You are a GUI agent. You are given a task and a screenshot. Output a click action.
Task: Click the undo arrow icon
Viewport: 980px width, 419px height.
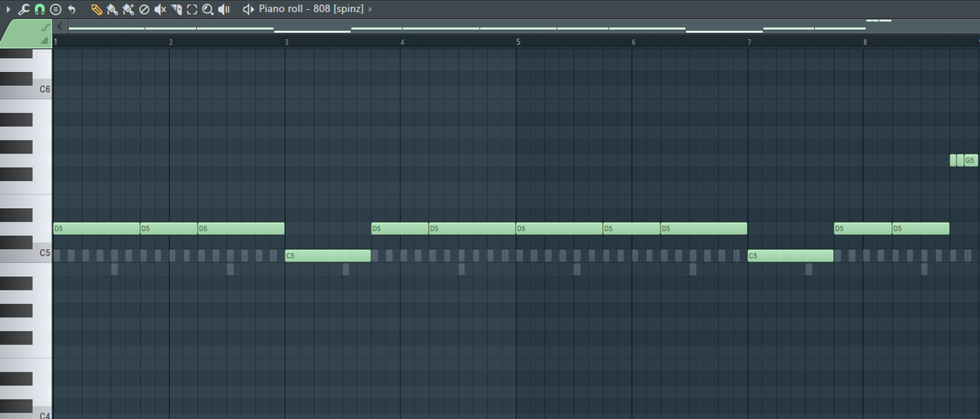tap(72, 10)
